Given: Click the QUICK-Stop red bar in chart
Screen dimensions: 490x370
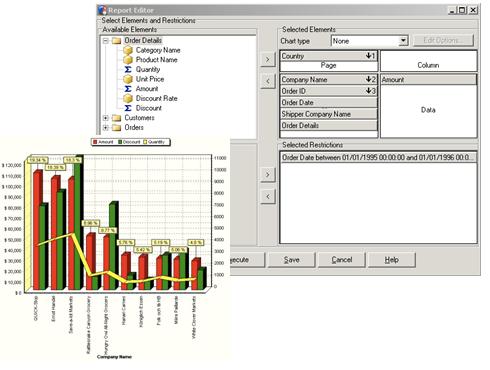Looking at the screenshot, I should [x=37, y=230].
